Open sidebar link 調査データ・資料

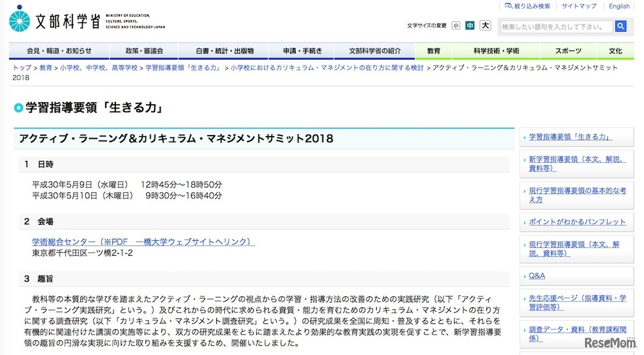[x=576, y=334]
